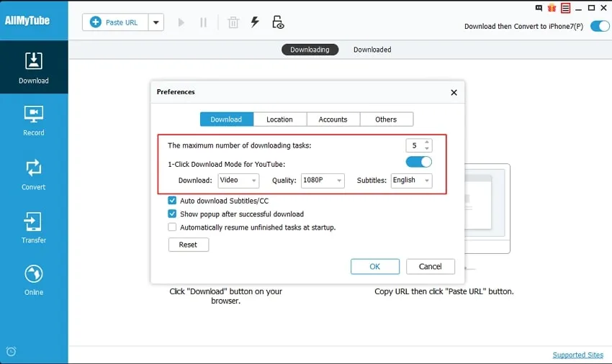Decrease maximum downloading tasks with down arrow
Screen dimensions: 612x364
coord(427,148)
